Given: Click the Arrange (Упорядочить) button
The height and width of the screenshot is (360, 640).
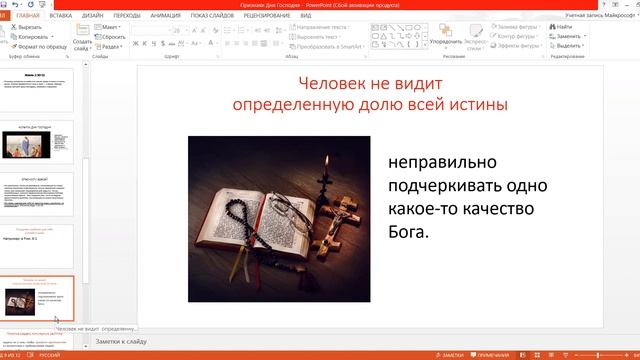Looking at the screenshot, I should (x=446, y=36).
